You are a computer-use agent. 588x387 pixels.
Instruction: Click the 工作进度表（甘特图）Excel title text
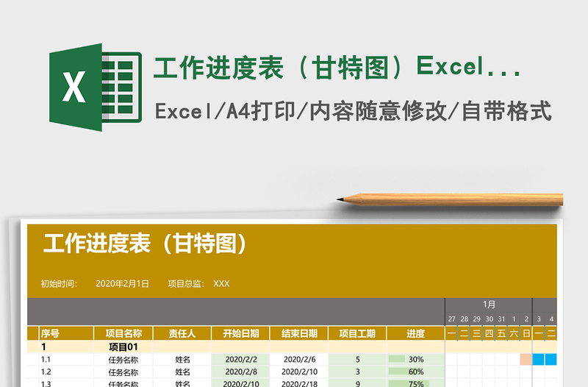pos(337,68)
